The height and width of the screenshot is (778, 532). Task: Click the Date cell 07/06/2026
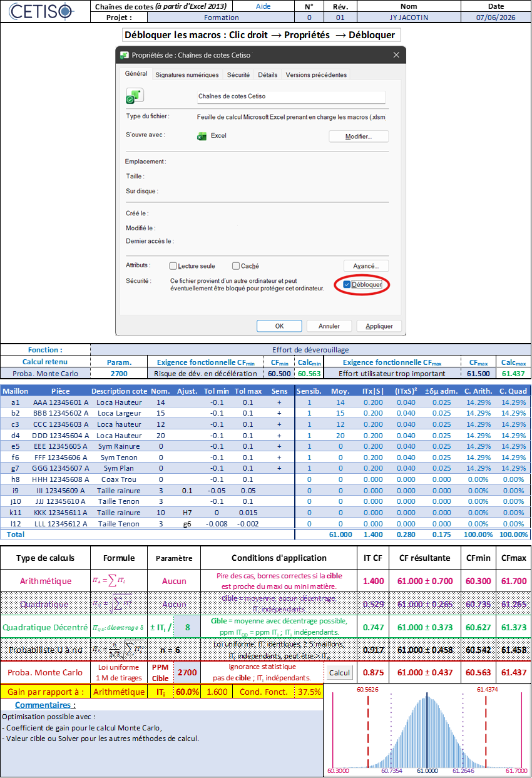(496, 18)
